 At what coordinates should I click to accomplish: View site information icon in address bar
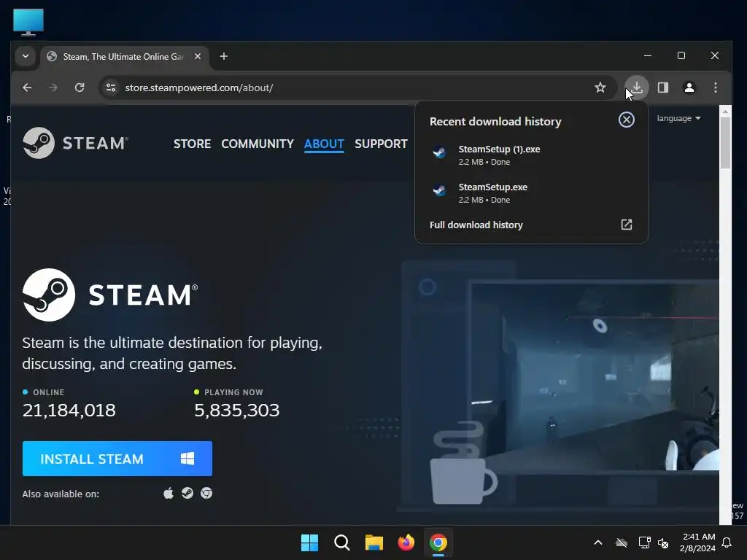pos(111,87)
